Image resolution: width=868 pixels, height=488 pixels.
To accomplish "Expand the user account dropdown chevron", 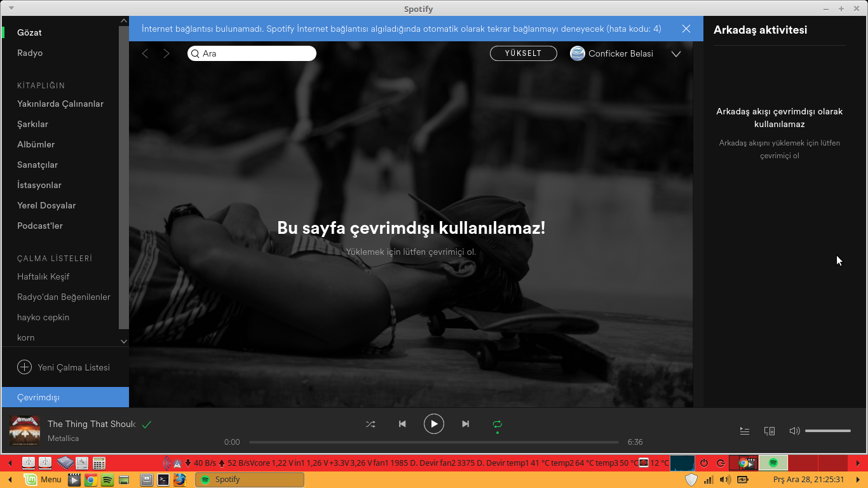I will [x=676, y=54].
